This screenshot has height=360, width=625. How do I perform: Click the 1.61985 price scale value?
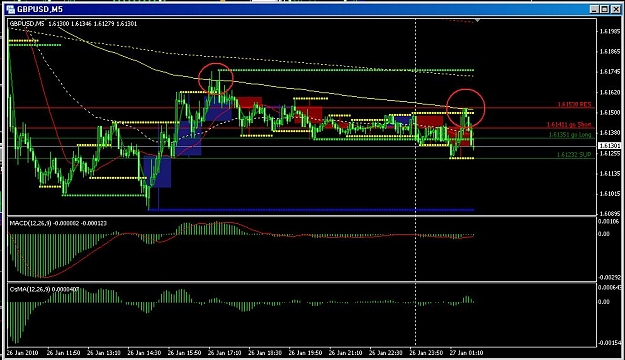[x=610, y=31]
